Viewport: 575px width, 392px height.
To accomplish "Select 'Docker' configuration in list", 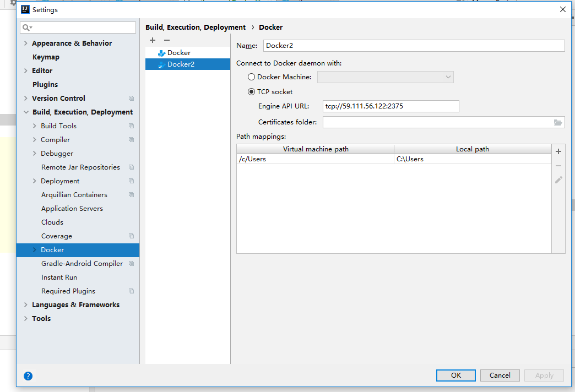I will 188,53.
